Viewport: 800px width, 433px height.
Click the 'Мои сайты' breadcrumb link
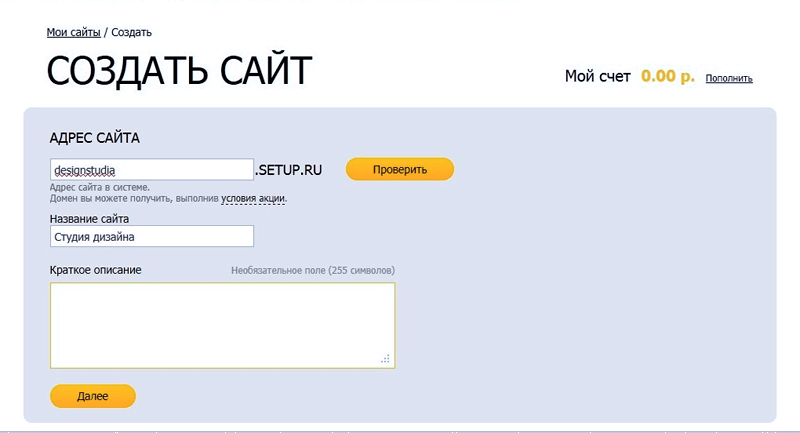[x=73, y=33]
